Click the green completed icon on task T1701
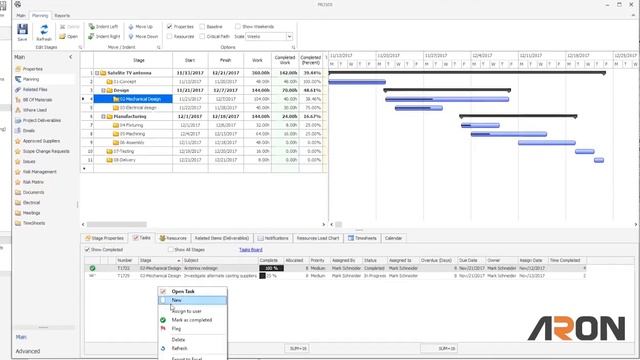 tap(92, 268)
